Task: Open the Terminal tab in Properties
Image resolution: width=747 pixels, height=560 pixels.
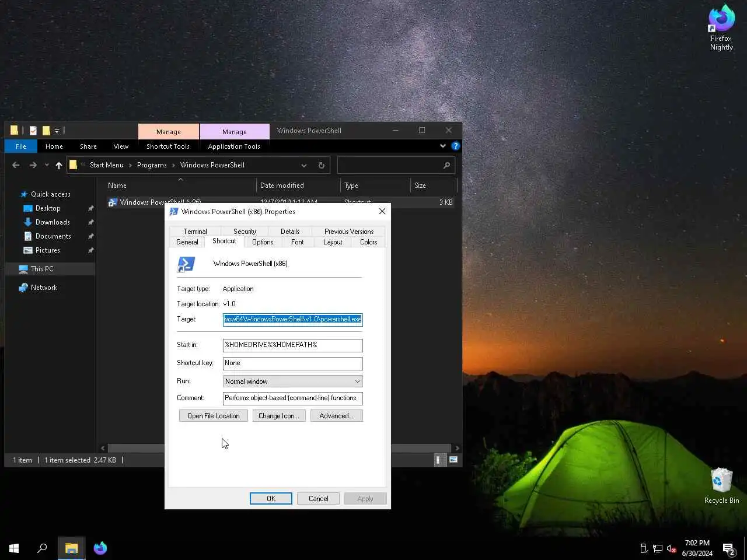Action: pos(195,231)
